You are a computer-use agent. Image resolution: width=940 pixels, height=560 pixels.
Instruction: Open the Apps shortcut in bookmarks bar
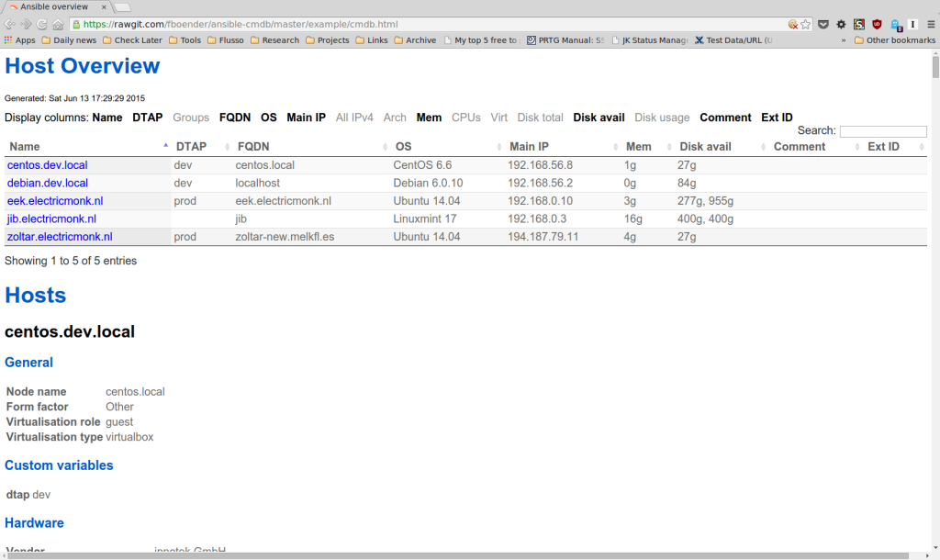click(x=19, y=40)
